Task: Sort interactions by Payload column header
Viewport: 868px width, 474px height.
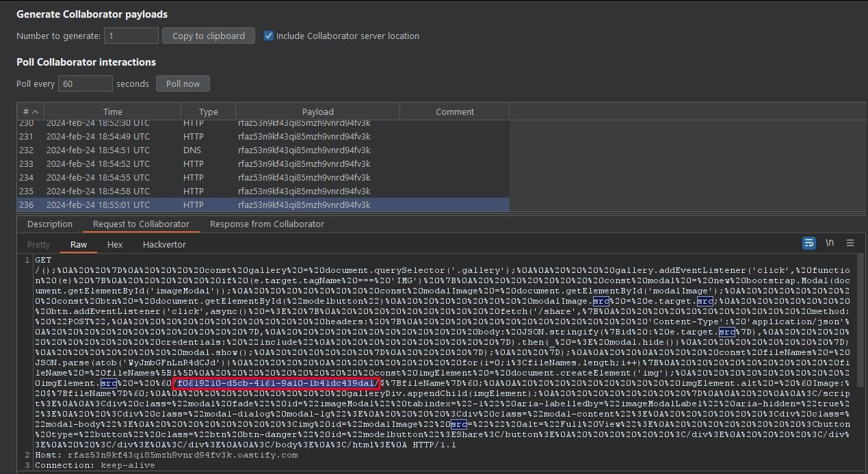Action: click(317, 112)
